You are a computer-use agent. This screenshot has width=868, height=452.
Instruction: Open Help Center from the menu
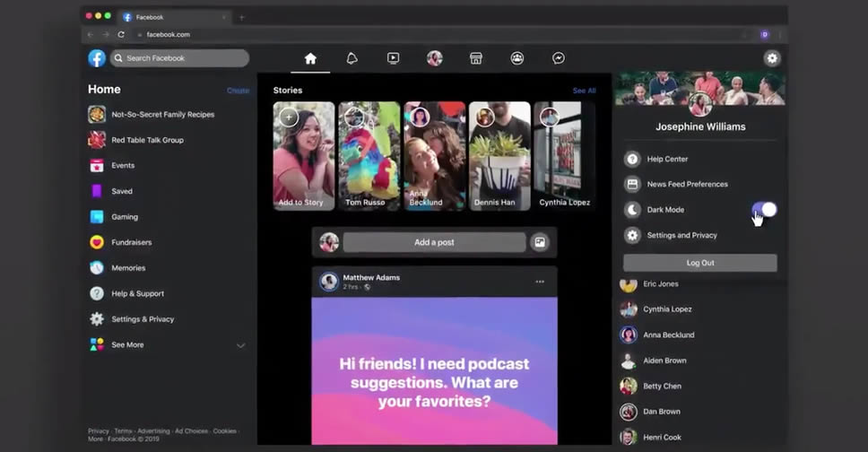point(667,159)
